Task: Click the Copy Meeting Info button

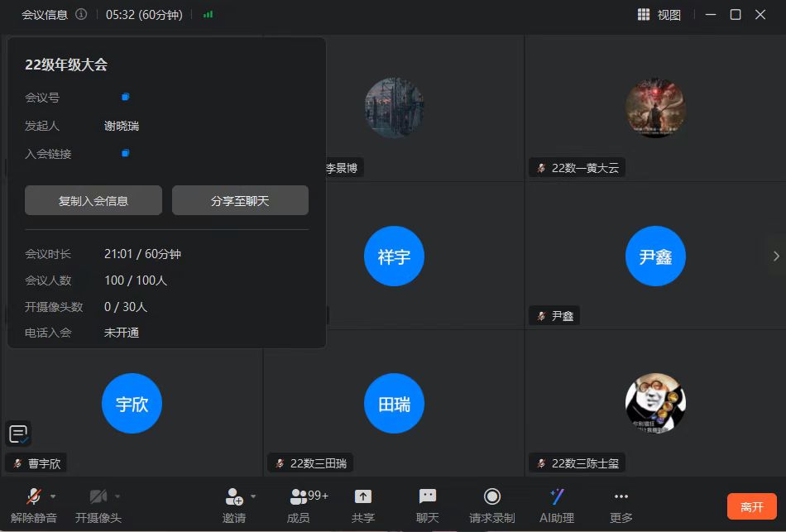Action: point(93,200)
